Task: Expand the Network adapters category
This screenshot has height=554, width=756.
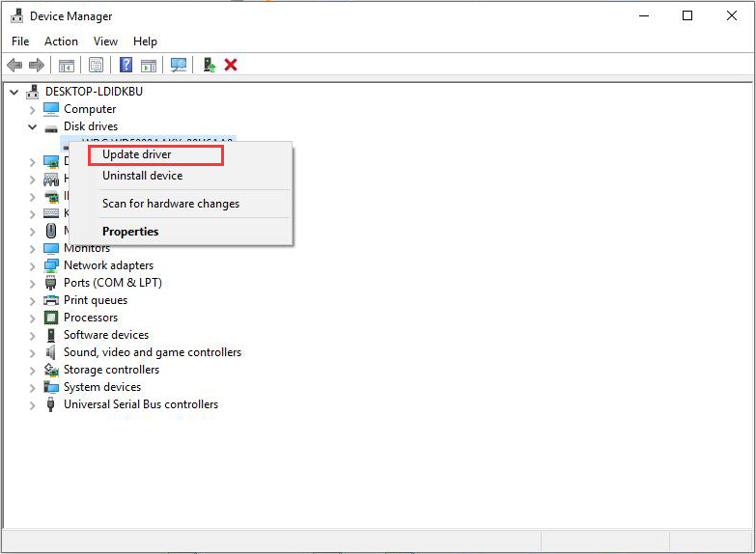Action: (x=33, y=265)
